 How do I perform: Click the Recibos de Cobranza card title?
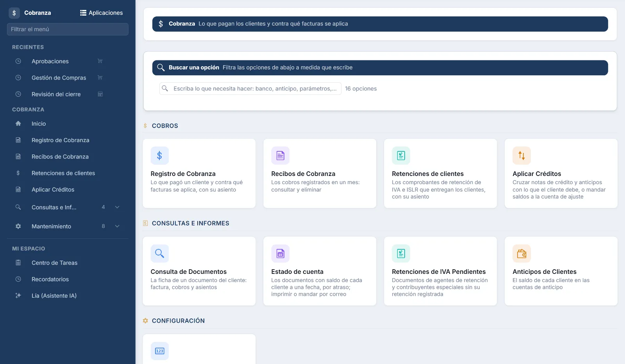[303, 174]
